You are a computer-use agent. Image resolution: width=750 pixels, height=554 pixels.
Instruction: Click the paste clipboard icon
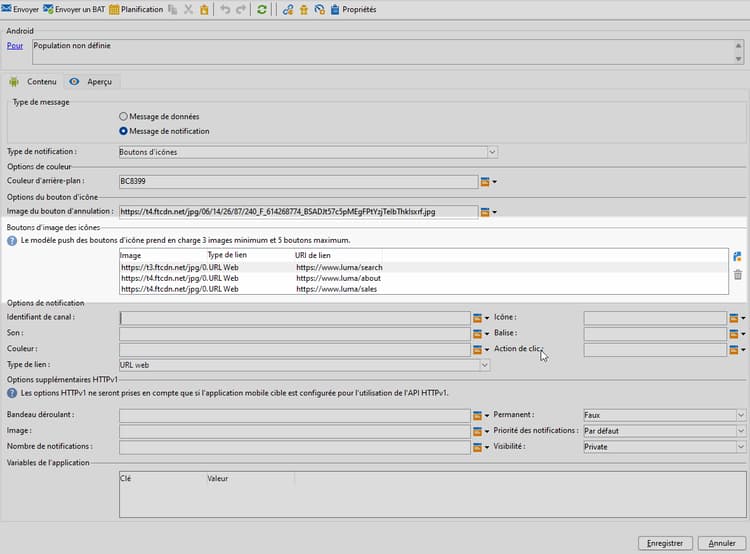204,9
